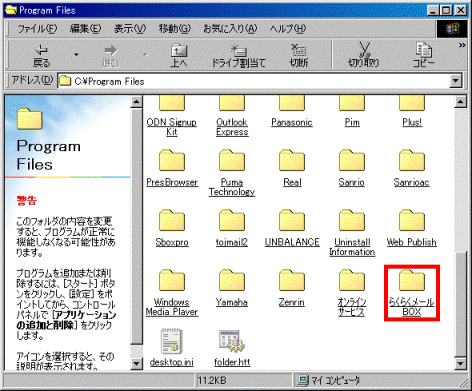Minimize the Program Files window
Image resolution: width=472 pixels, height=391 pixels.
433,10
